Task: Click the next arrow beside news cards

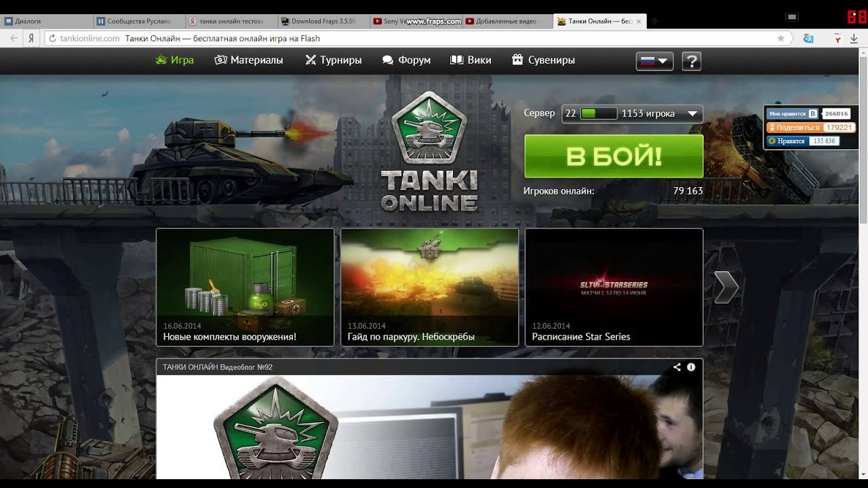Action: tap(726, 287)
